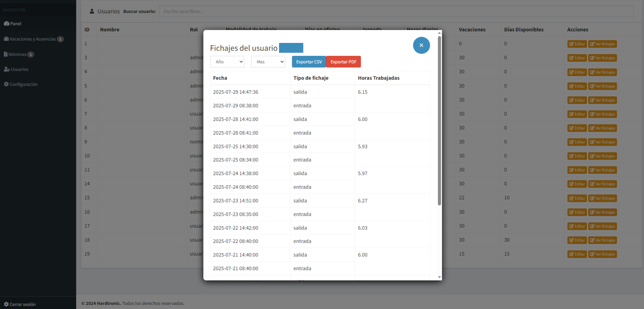Click Editar button for user ID 10
The image size is (644, 309).
click(577, 156)
